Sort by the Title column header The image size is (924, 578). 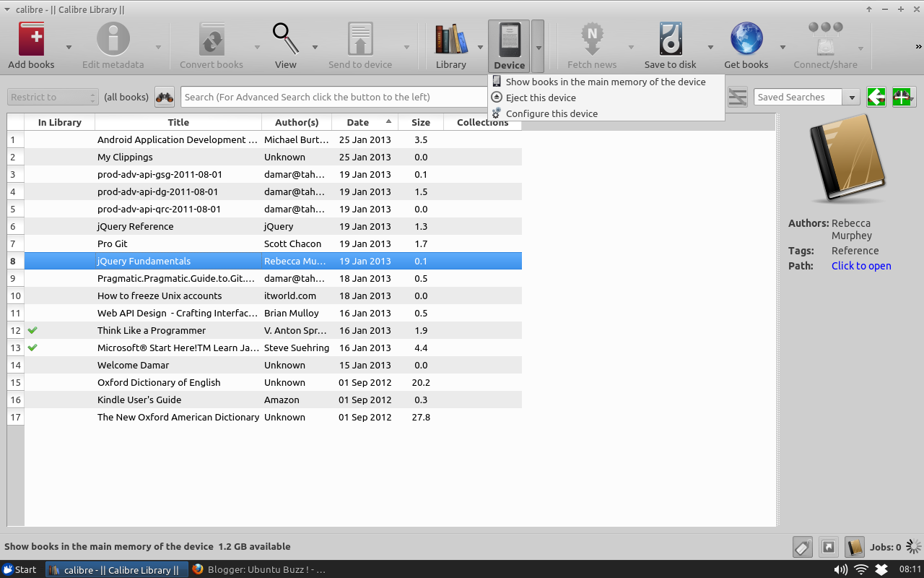[178, 122]
